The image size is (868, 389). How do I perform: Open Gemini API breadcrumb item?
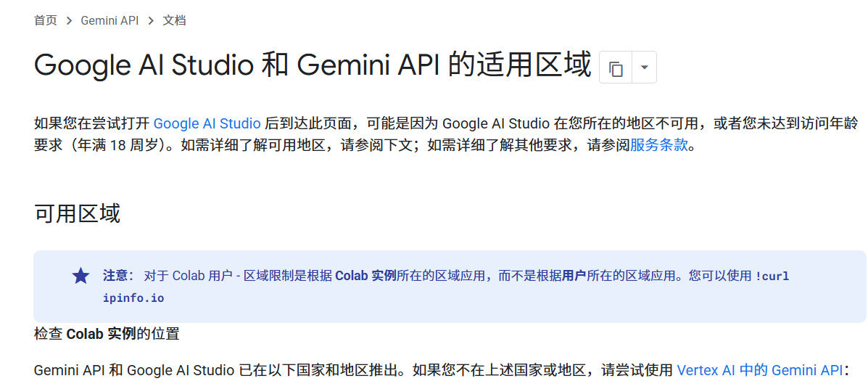point(109,20)
